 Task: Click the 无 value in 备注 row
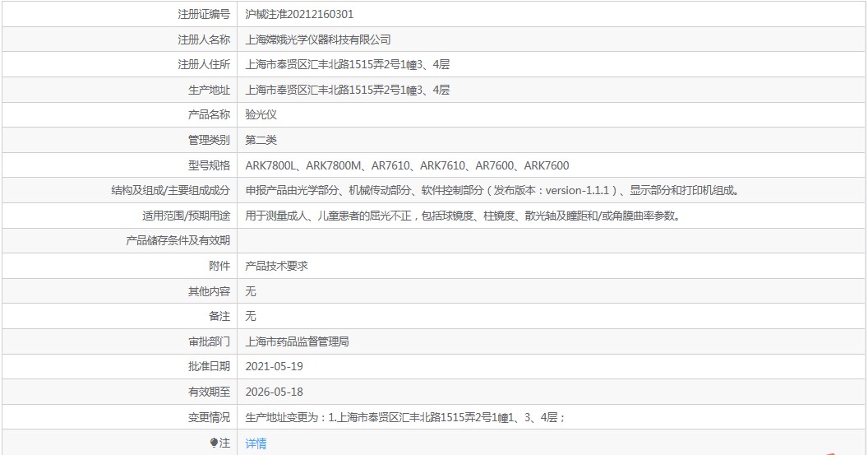(251, 317)
